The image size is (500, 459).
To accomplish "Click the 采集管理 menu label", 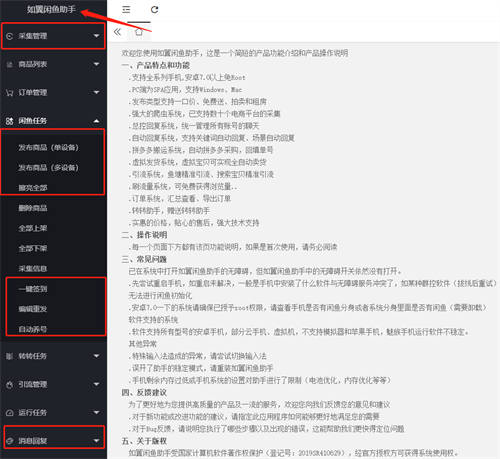I will click(33, 36).
